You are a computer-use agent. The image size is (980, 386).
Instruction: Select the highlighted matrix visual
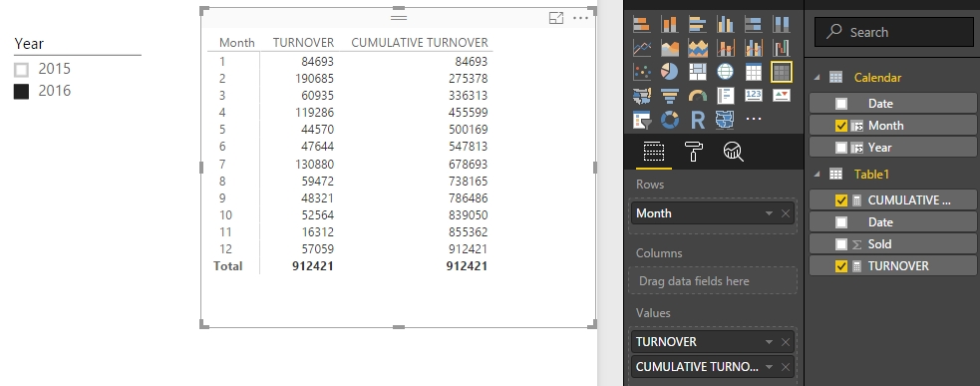pyautogui.click(x=782, y=72)
